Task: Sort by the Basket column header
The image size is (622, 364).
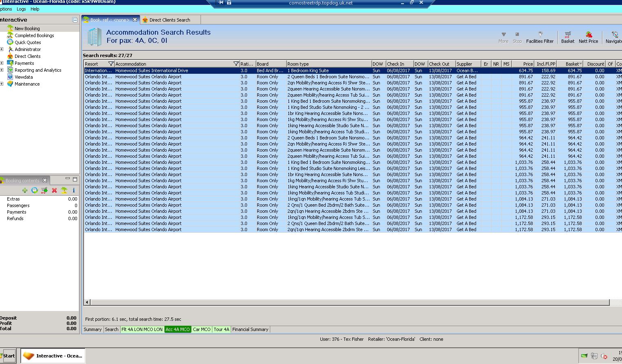Action: click(x=570, y=64)
